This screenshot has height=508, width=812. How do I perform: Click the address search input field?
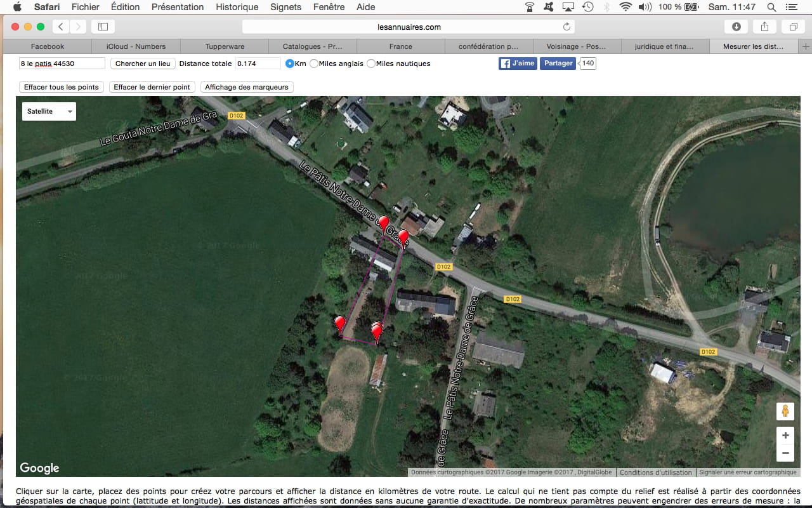coord(62,63)
